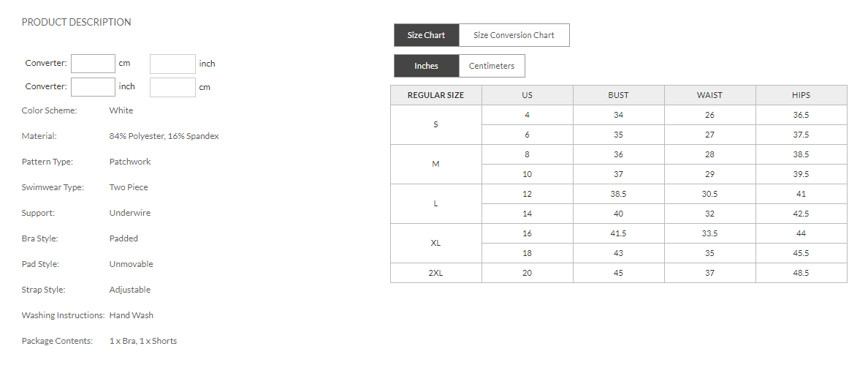
Task: Select the Inches unit toggle
Action: [x=426, y=66]
